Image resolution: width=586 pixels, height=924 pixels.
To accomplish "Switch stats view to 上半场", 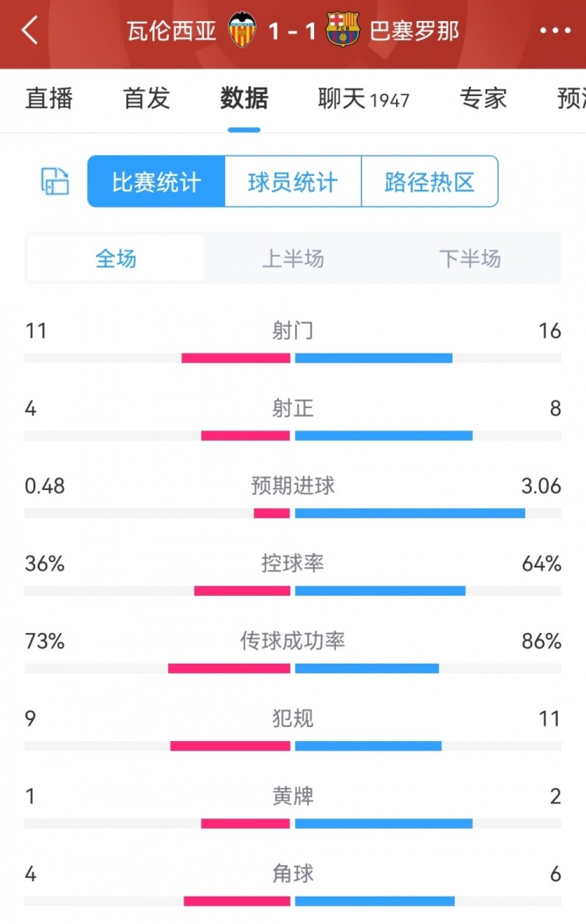I will tap(292, 259).
